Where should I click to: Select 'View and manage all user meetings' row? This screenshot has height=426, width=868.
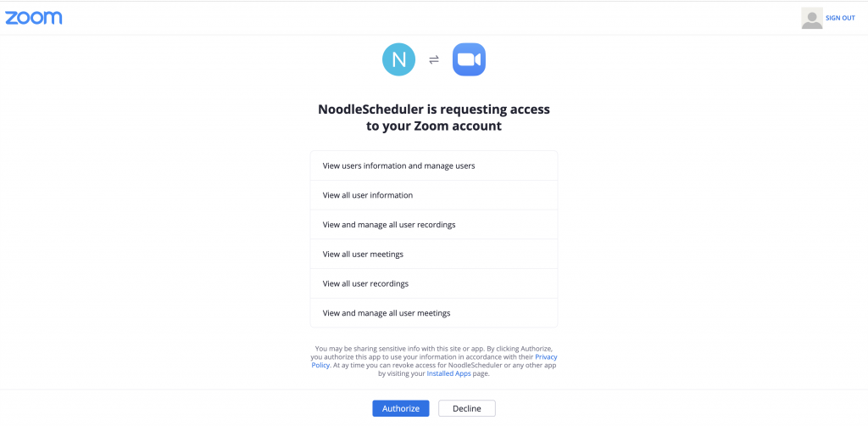(x=434, y=313)
